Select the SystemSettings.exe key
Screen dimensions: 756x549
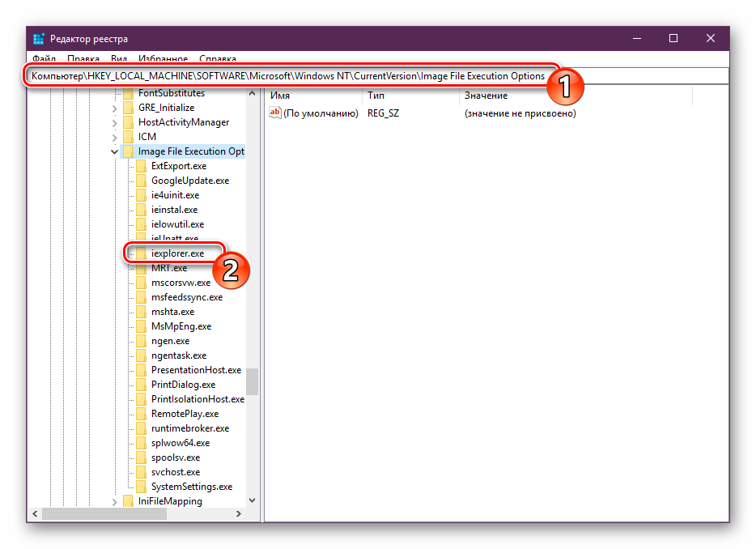pyautogui.click(x=191, y=487)
